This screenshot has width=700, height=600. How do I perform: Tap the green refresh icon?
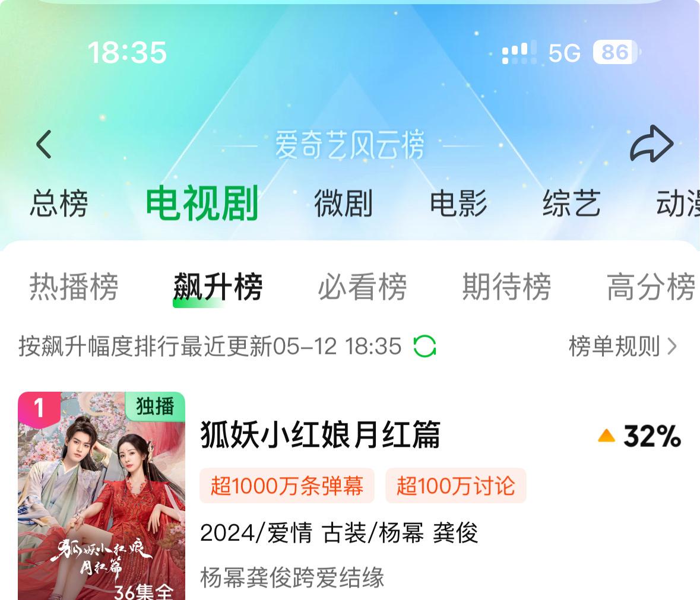(x=425, y=346)
